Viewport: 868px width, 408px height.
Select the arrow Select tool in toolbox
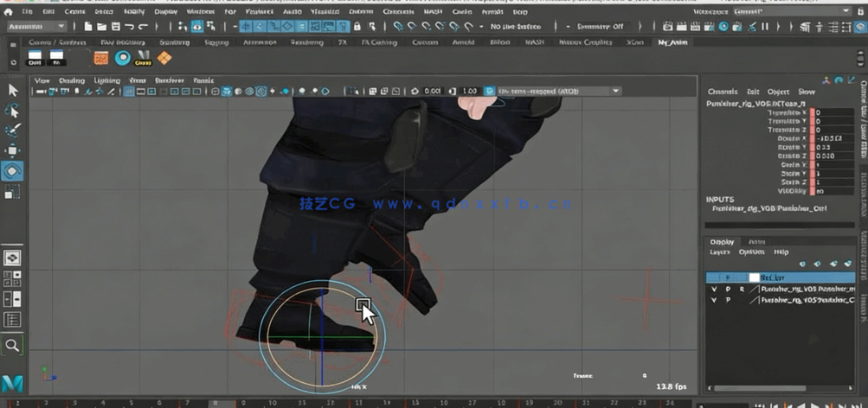point(13,90)
